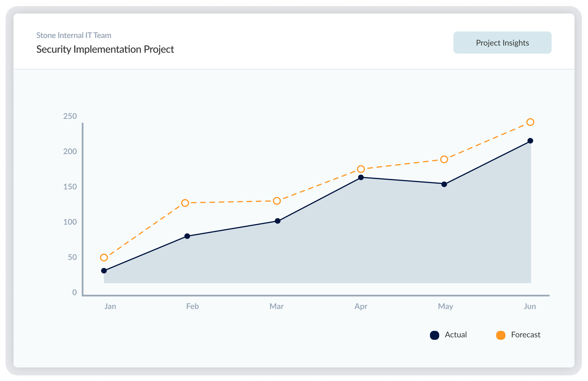588x381 pixels.
Task: Toggle the Forecast legend orange dot
Action: (x=501, y=335)
